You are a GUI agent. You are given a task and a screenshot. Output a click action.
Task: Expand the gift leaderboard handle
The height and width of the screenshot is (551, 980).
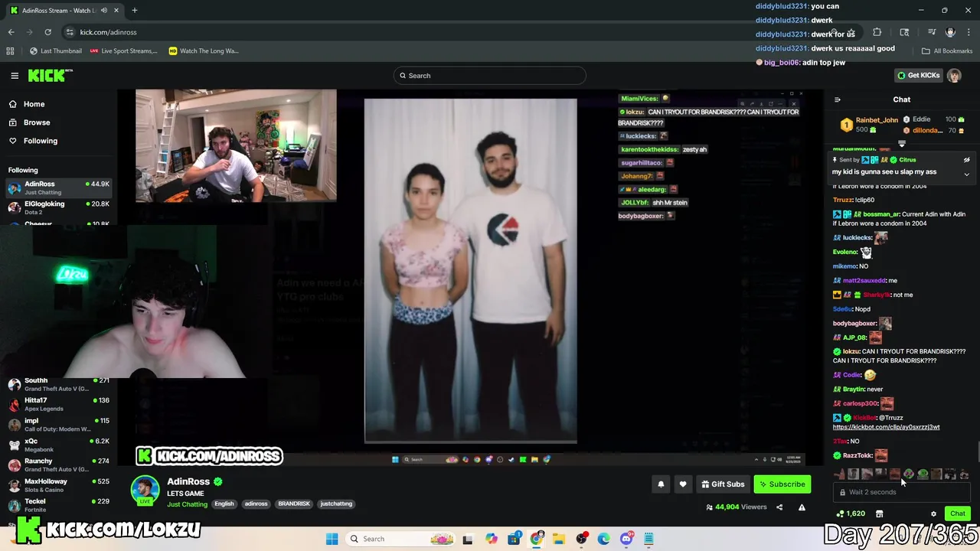(x=902, y=144)
